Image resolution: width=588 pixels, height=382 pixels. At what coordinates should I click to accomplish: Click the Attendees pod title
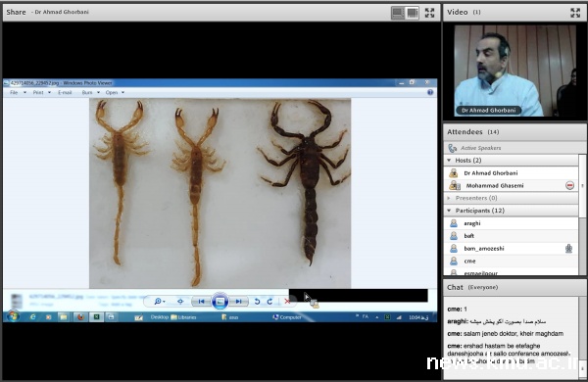[x=465, y=132]
